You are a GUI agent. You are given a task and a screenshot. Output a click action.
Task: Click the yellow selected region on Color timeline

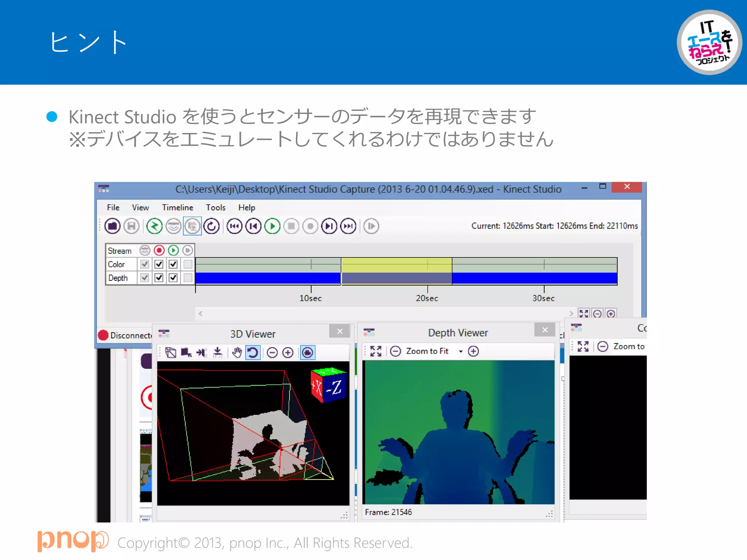click(396, 265)
